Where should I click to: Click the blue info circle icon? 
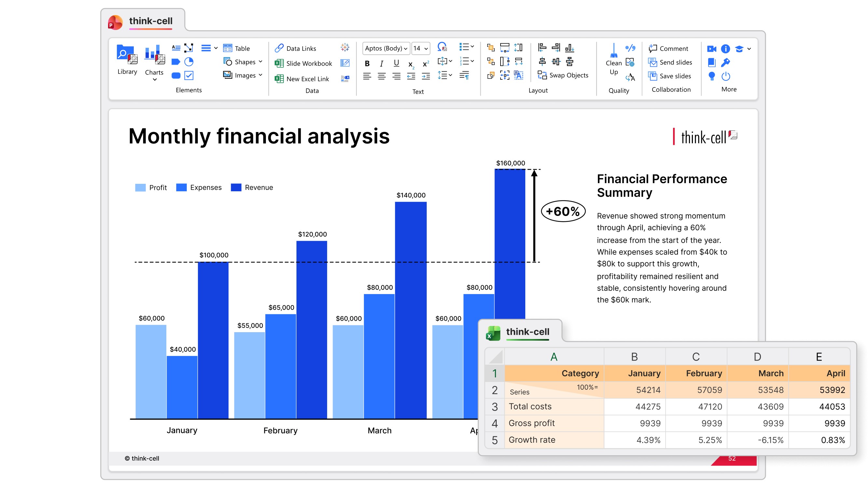(x=725, y=49)
